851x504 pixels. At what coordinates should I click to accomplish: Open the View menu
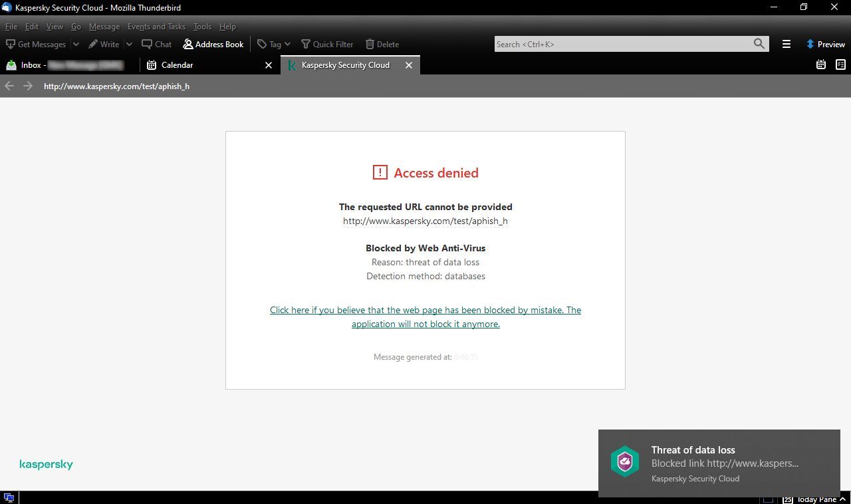click(55, 27)
